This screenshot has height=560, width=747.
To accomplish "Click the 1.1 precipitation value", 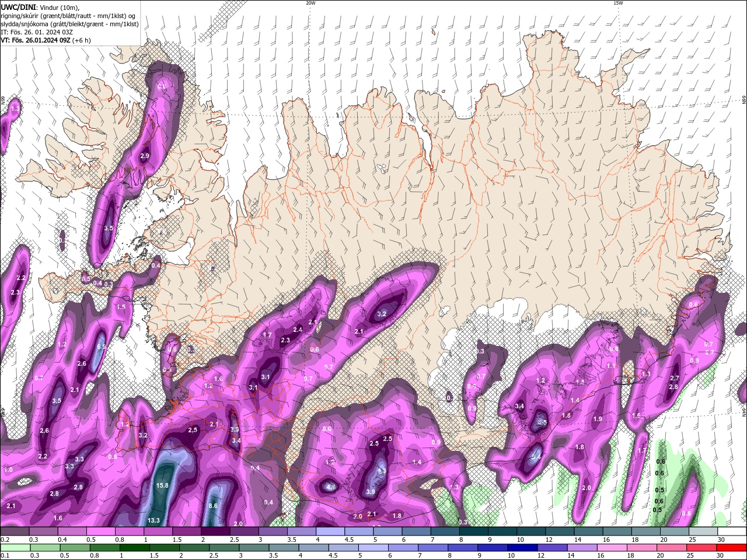I will pos(611,366).
